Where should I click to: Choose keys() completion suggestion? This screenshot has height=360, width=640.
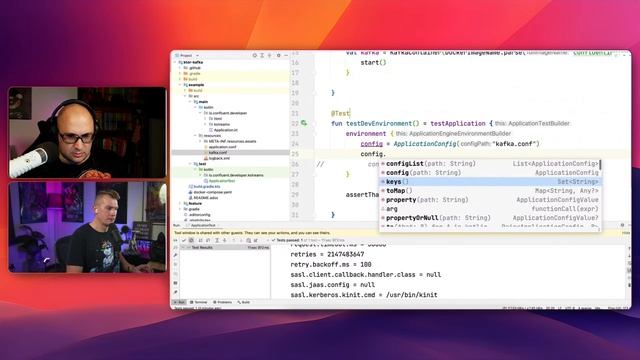click(490, 182)
